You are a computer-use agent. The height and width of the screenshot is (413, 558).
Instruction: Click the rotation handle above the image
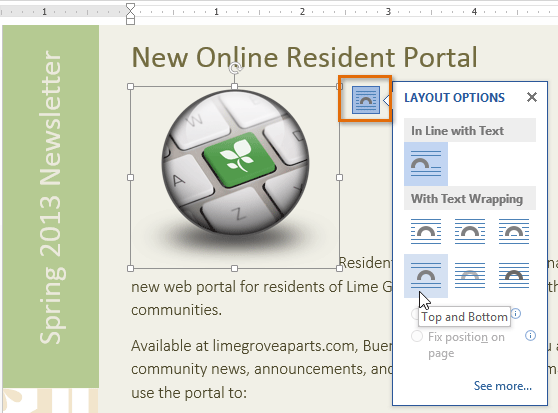(235, 68)
